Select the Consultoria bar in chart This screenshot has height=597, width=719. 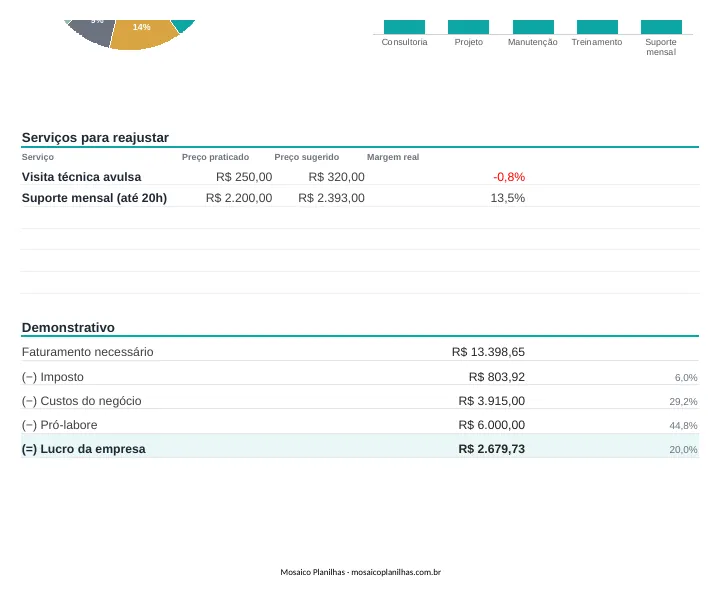[404, 27]
